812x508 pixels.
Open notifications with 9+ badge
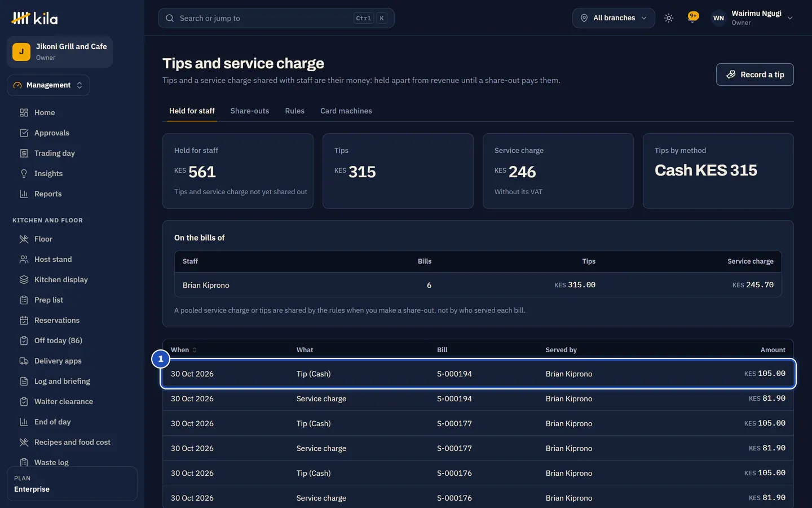point(693,18)
